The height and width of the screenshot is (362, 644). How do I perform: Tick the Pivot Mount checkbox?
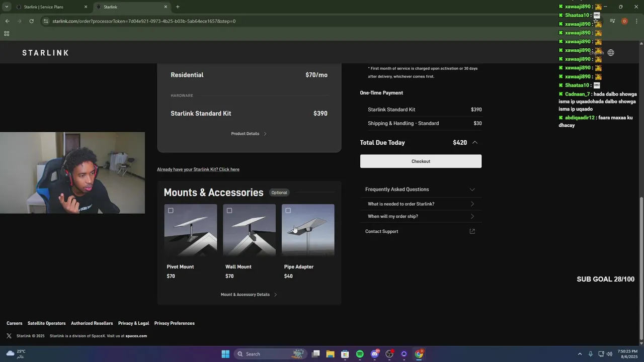171,211
